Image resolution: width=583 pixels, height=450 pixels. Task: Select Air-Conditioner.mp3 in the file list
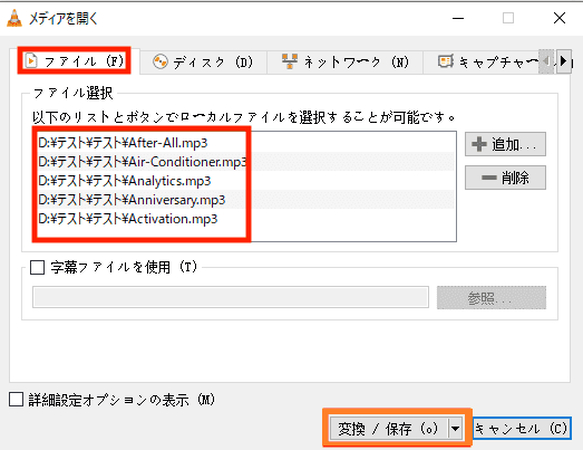[x=245, y=162]
